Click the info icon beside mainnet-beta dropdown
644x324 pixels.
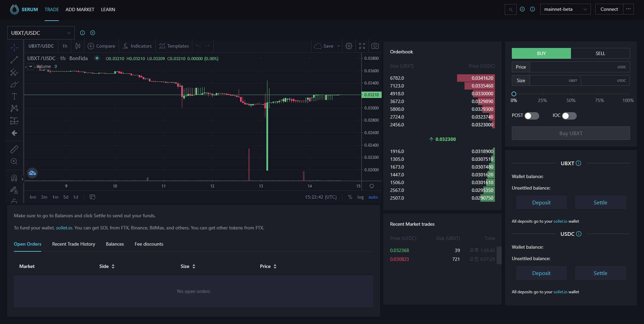pyautogui.click(x=532, y=9)
